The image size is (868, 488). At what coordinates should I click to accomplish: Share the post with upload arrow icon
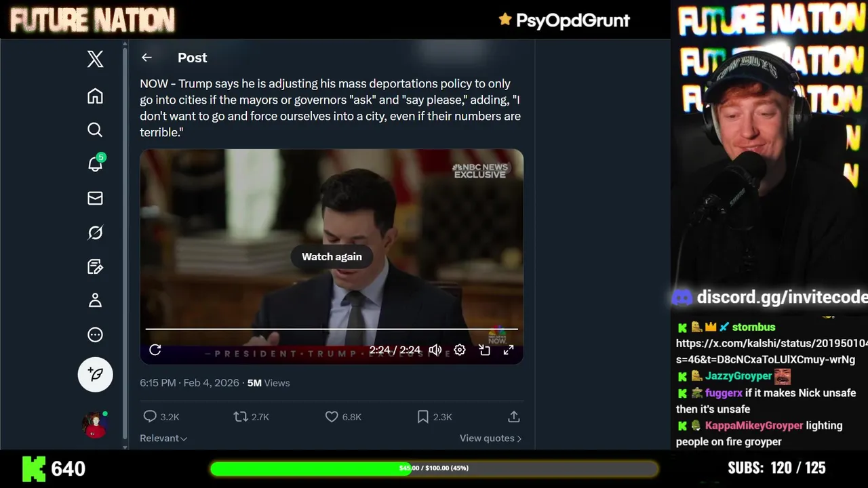click(514, 417)
